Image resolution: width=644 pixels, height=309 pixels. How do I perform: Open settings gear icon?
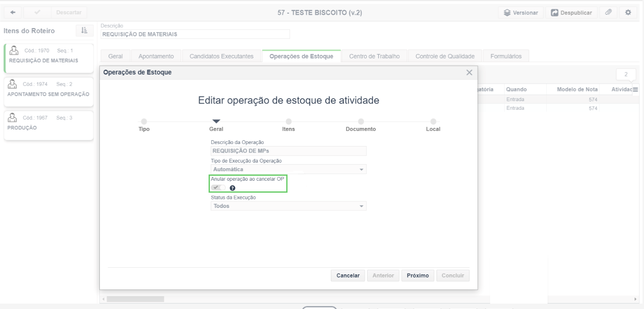coord(628,13)
